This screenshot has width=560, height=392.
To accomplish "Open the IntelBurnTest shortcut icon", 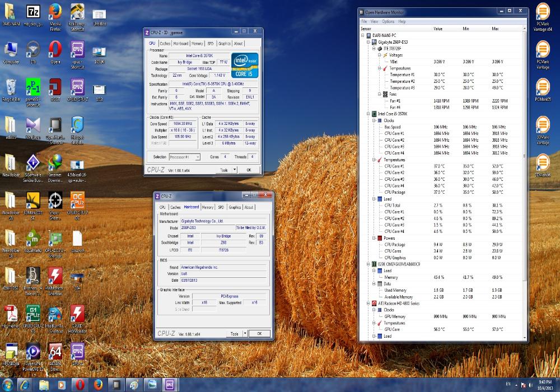I will pyautogui.click(x=55, y=319).
